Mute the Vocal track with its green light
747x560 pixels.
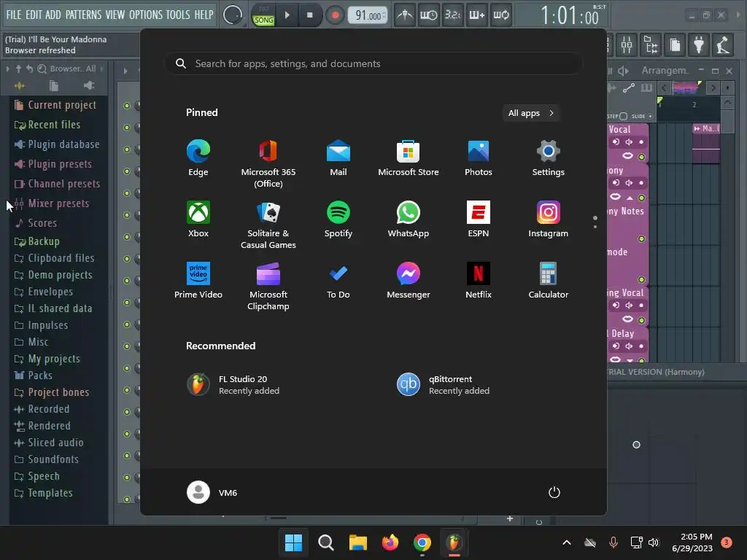click(642, 157)
